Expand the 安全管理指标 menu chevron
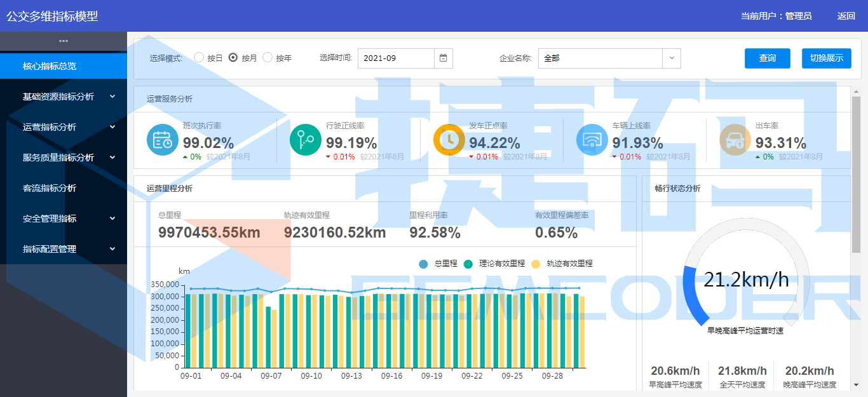 point(112,219)
